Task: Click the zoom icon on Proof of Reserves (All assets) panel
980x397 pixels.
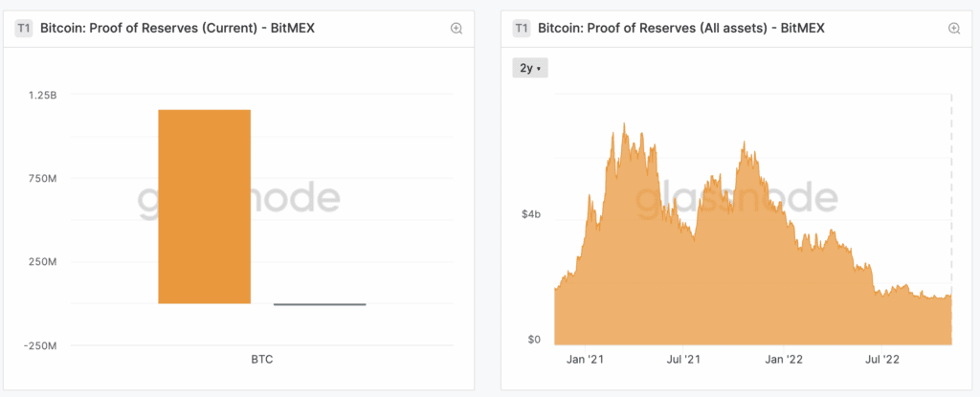Action: (x=953, y=29)
